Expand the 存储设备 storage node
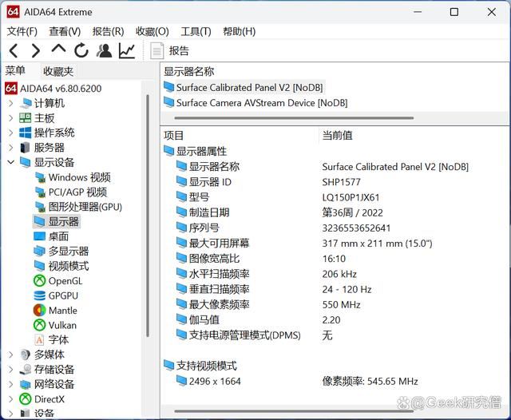This screenshot has height=420, width=511. (x=10, y=369)
